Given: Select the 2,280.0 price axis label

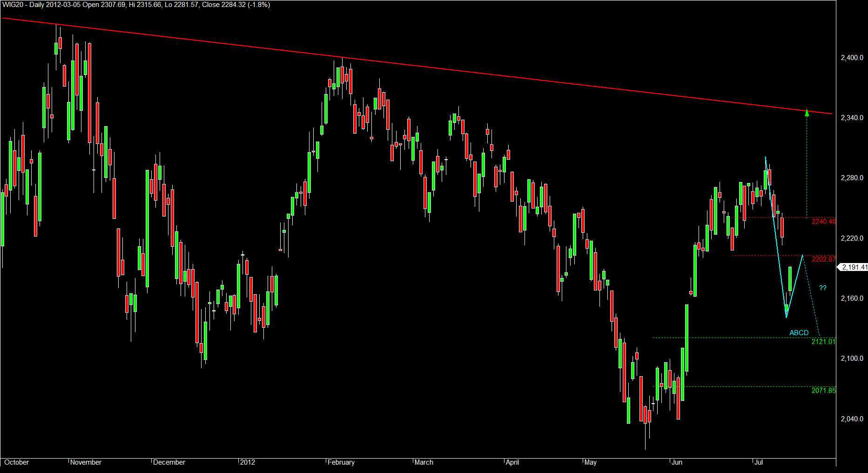Looking at the screenshot, I should click(852, 178).
